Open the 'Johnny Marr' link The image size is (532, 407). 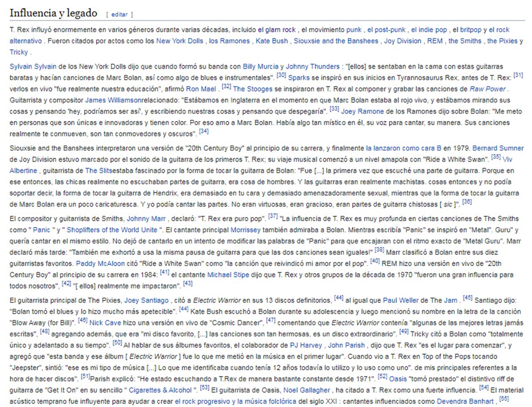(x=145, y=219)
